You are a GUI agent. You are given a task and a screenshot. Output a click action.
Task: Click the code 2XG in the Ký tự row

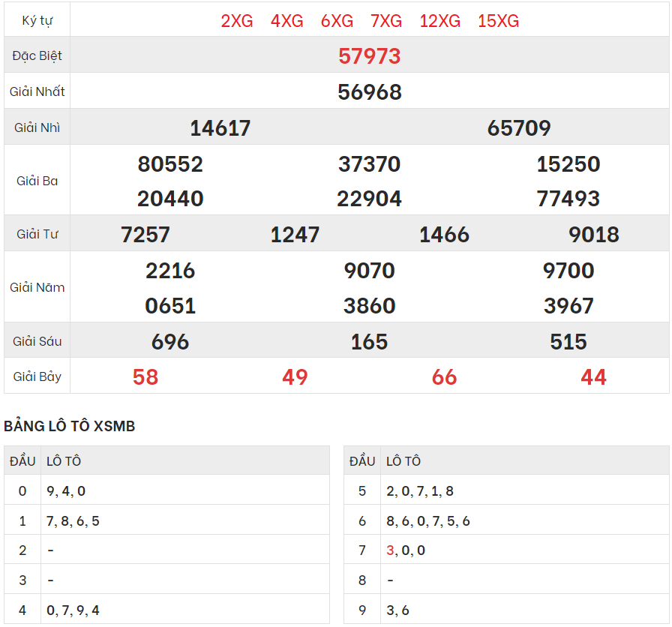point(237,21)
